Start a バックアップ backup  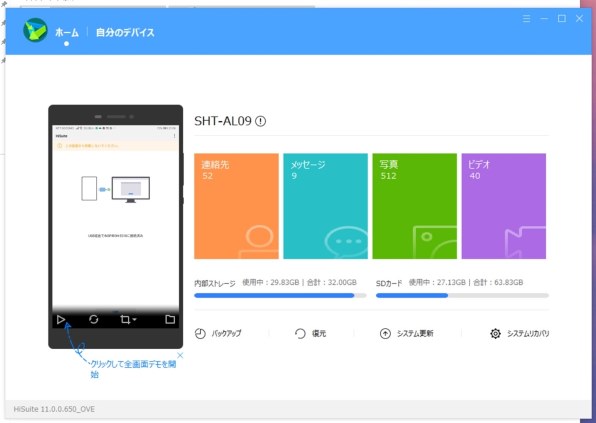[218, 333]
